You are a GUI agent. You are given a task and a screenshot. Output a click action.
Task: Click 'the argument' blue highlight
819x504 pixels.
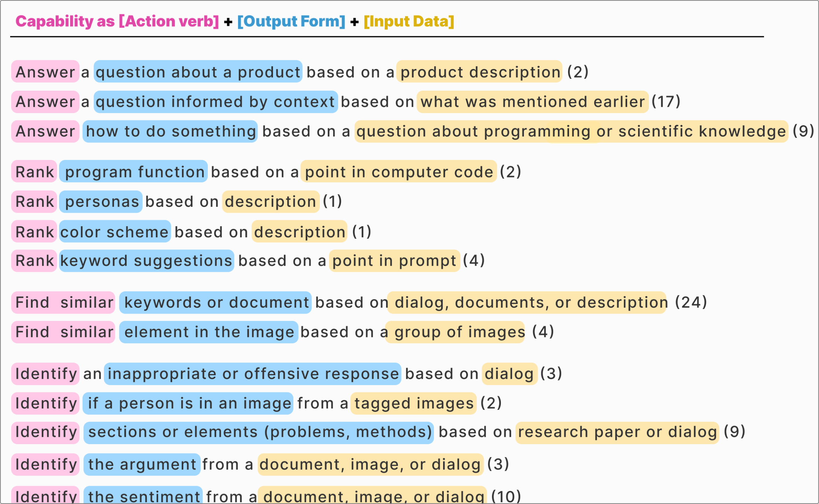[x=142, y=464]
